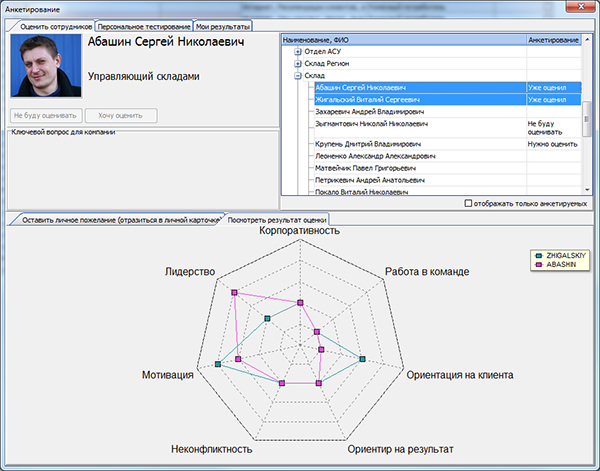Click the employee list scroll-down arrow
Screen dimensions: 600x471
[x=589, y=189]
